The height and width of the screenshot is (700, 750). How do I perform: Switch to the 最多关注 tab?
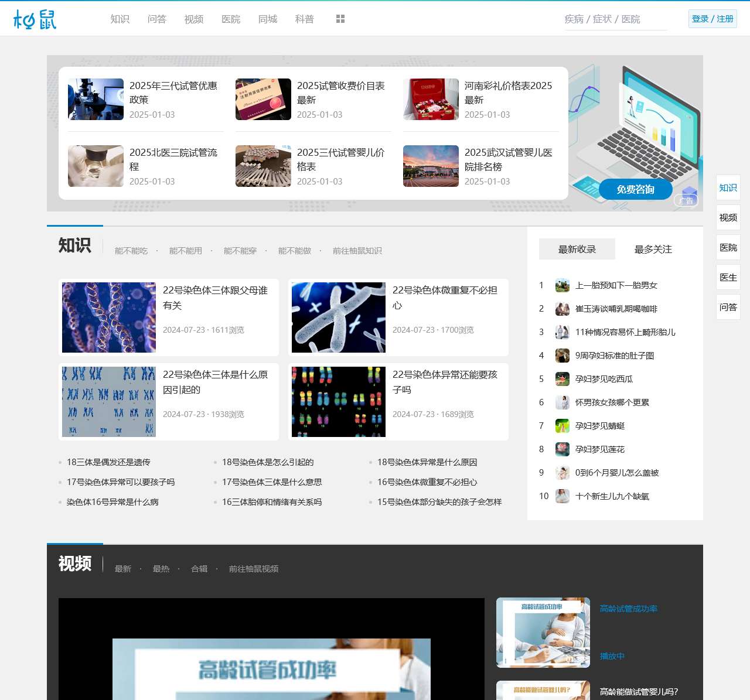(653, 250)
